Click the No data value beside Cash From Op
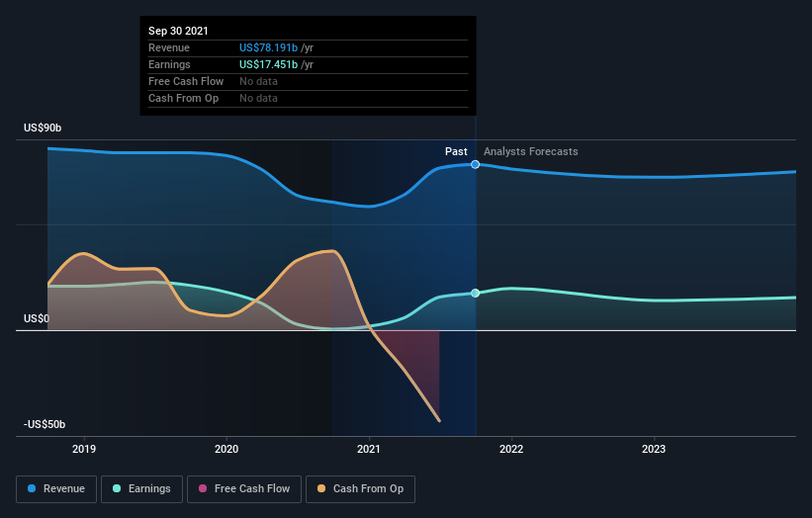812x518 pixels. point(258,98)
